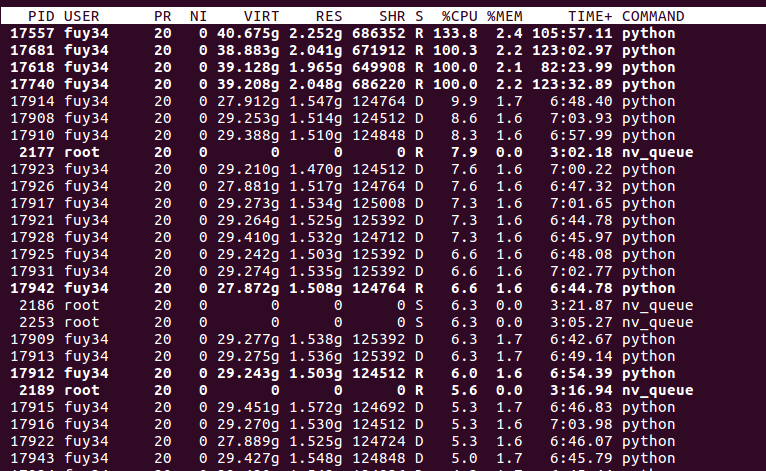Click time value 3:21.87

click(x=581, y=305)
